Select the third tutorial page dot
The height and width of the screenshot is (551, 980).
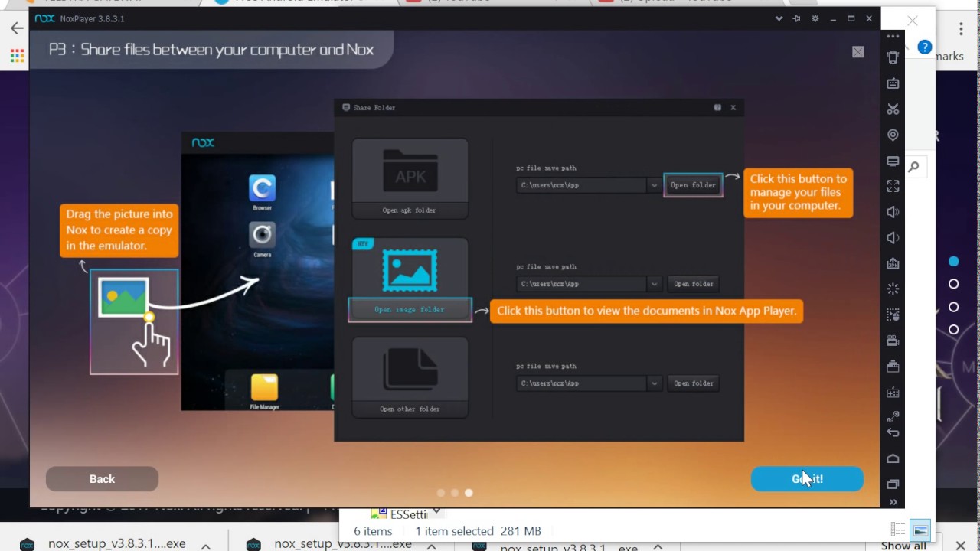point(469,493)
